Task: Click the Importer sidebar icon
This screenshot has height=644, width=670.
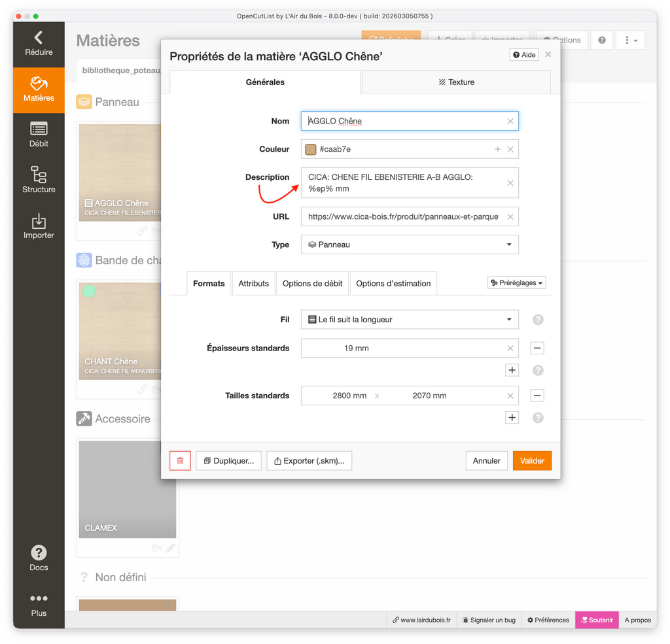Action: (39, 226)
